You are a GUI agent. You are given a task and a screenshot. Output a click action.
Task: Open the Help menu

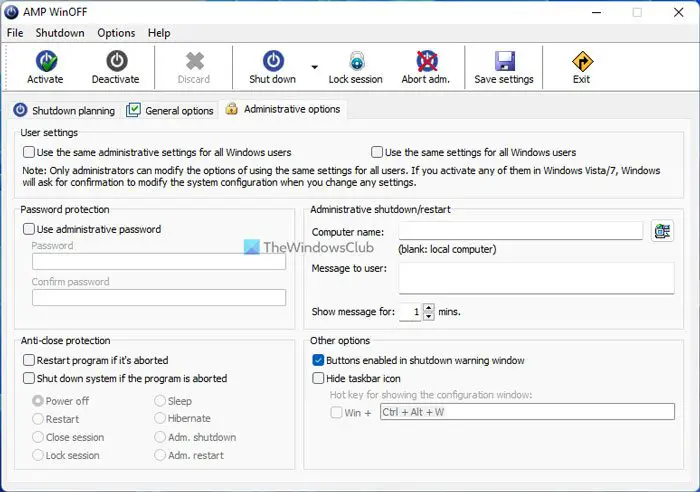[159, 33]
